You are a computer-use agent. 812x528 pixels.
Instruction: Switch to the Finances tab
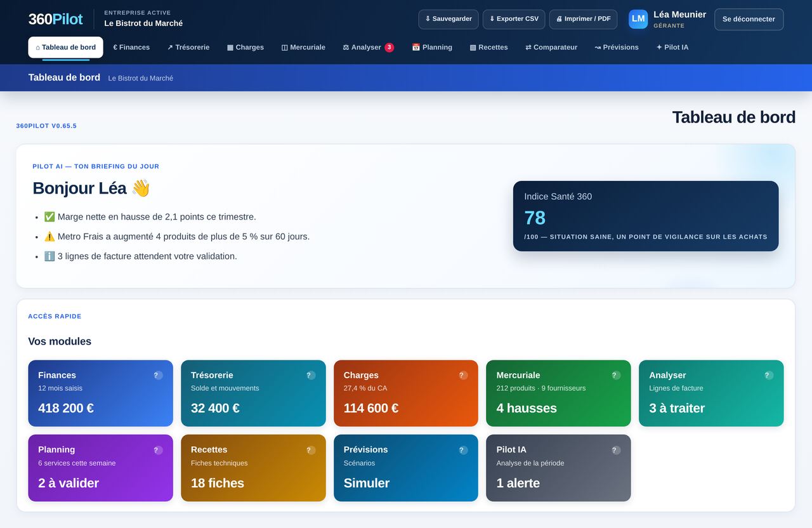(131, 47)
